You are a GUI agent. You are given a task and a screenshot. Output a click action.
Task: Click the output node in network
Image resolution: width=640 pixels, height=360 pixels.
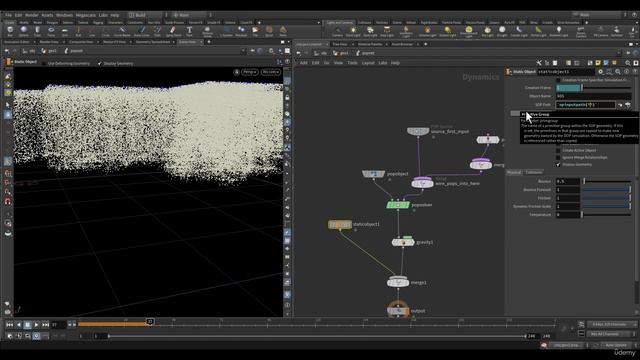pos(398,311)
